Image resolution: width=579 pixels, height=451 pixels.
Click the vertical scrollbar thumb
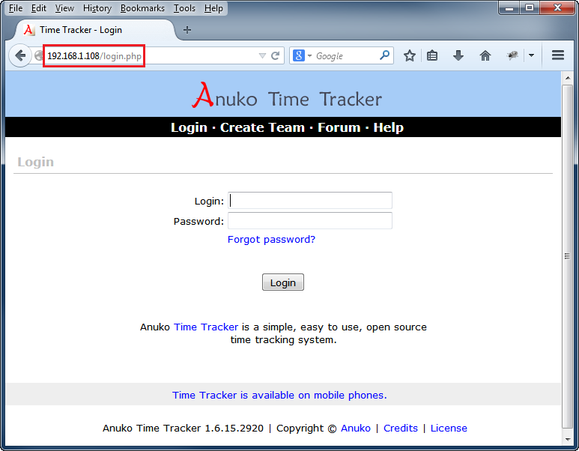[x=567, y=256]
